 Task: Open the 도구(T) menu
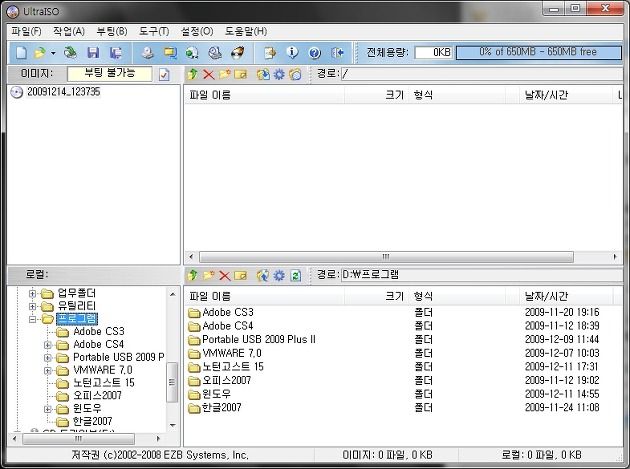(154, 31)
